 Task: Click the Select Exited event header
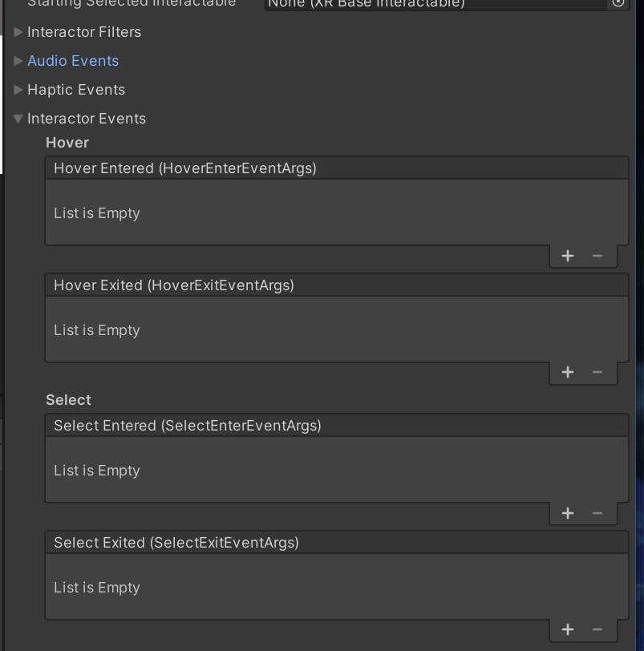pos(336,543)
